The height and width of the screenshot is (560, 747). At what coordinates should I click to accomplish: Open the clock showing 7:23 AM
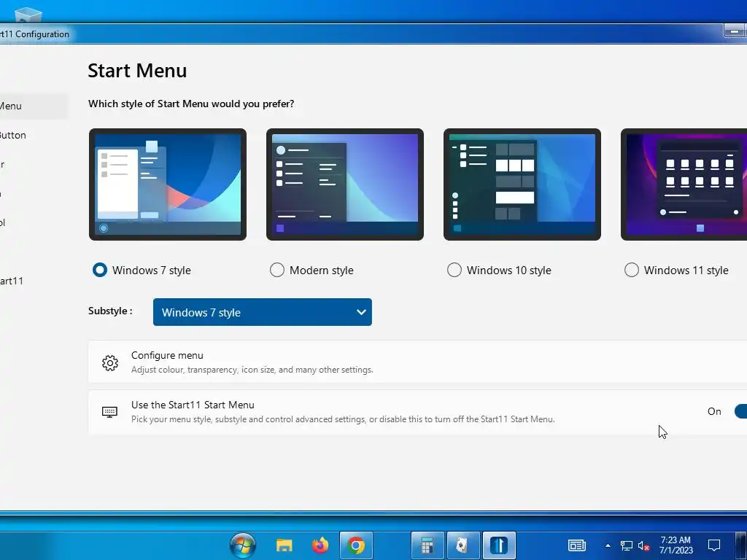tap(676, 545)
